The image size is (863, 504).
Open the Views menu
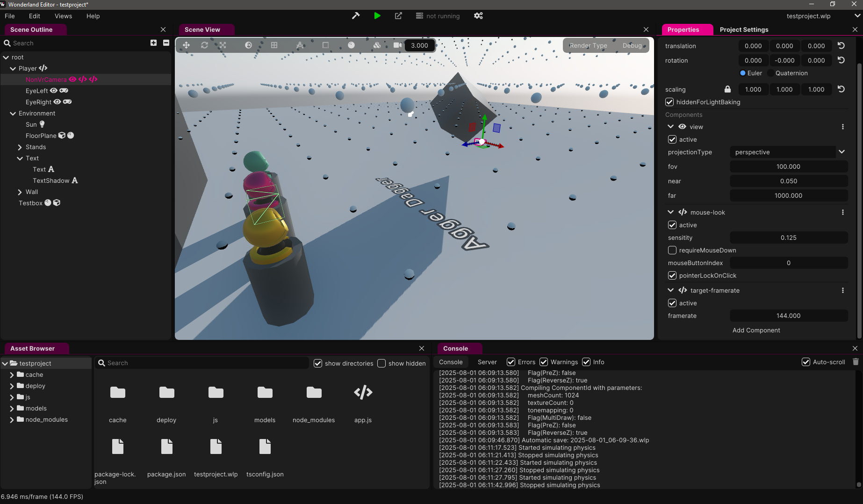coord(63,16)
